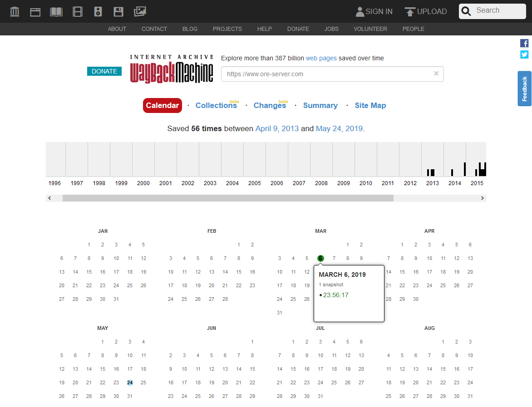Switch to the Site Map tab

click(x=370, y=105)
